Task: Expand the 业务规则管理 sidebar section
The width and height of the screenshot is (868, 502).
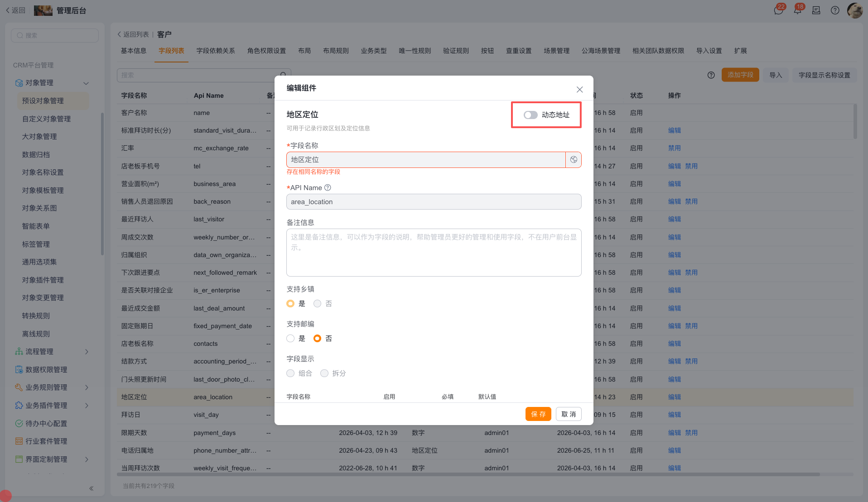Action: [x=87, y=387]
